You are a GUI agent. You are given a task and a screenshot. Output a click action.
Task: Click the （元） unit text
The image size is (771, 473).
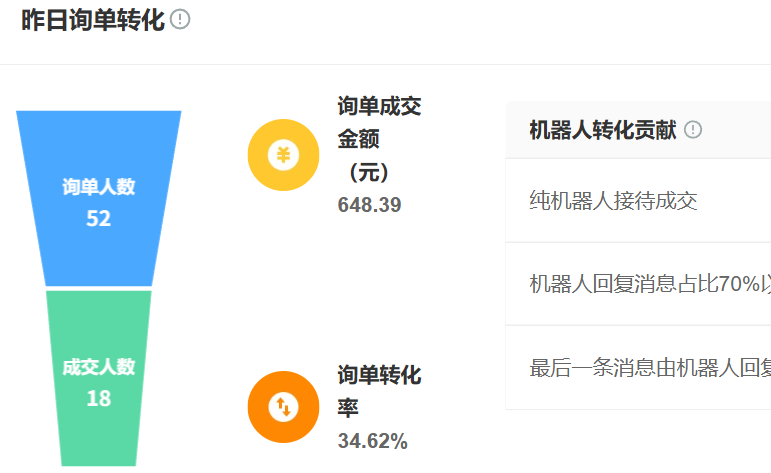(x=369, y=172)
